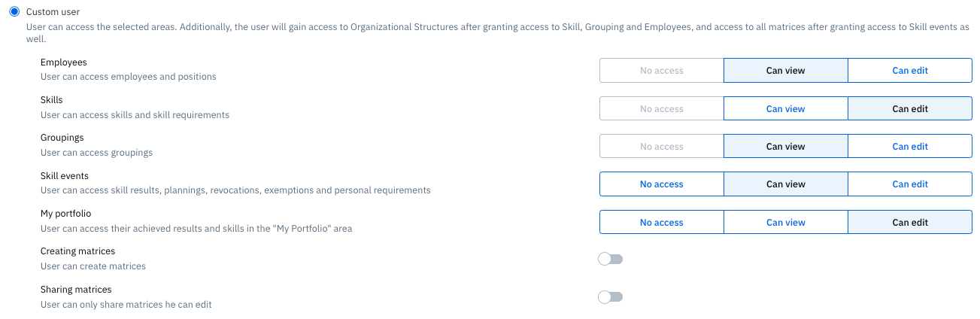
Task: Select the Custom user radio button
Action: point(14,12)
